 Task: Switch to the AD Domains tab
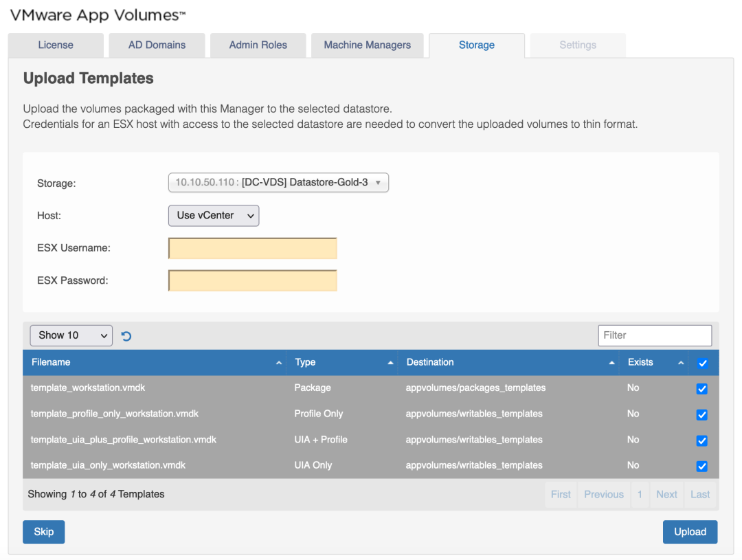157,45
